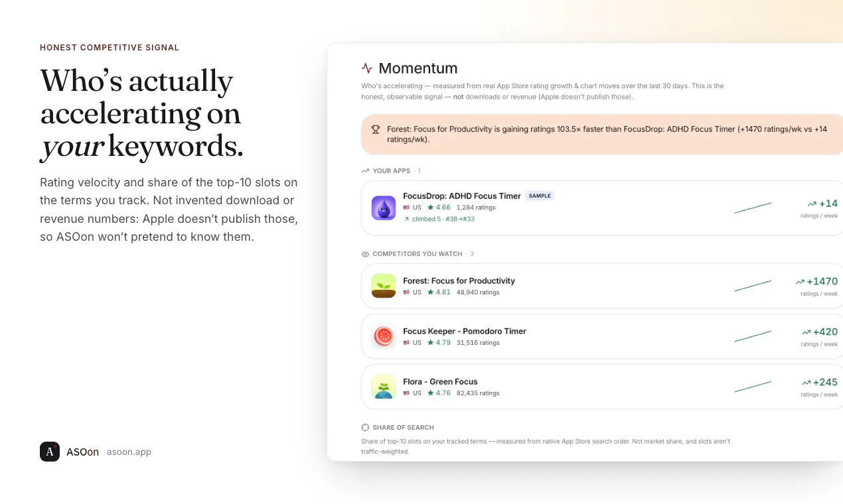Image resolution: width=843 pixels, height=504 pixels.
Task: Click the YOUR APPS section label
Action: 392,171
